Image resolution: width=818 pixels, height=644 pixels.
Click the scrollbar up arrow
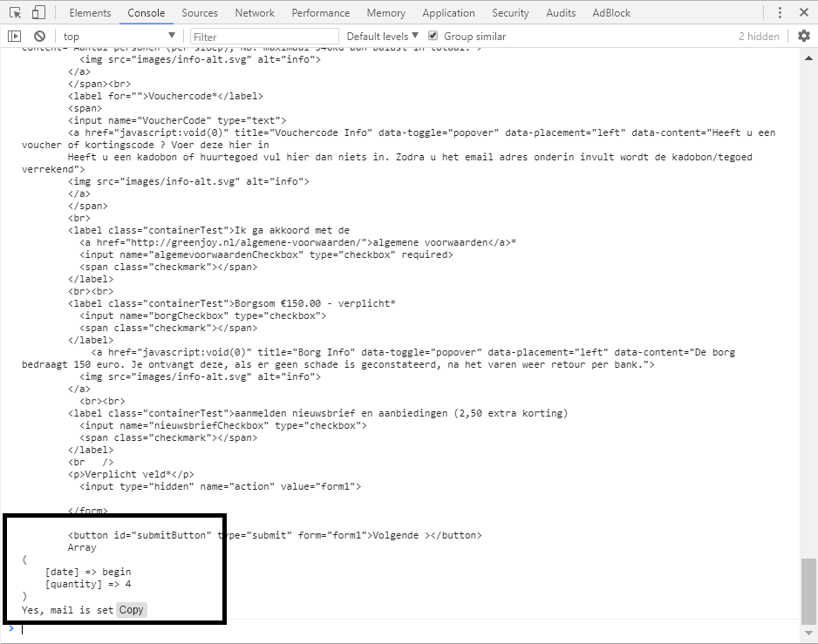pyautogui.click(x=808, y=58)
